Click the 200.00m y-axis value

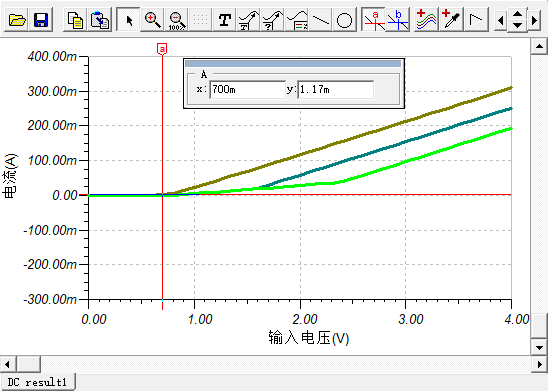pyautogui.click(x=52, y=125)
